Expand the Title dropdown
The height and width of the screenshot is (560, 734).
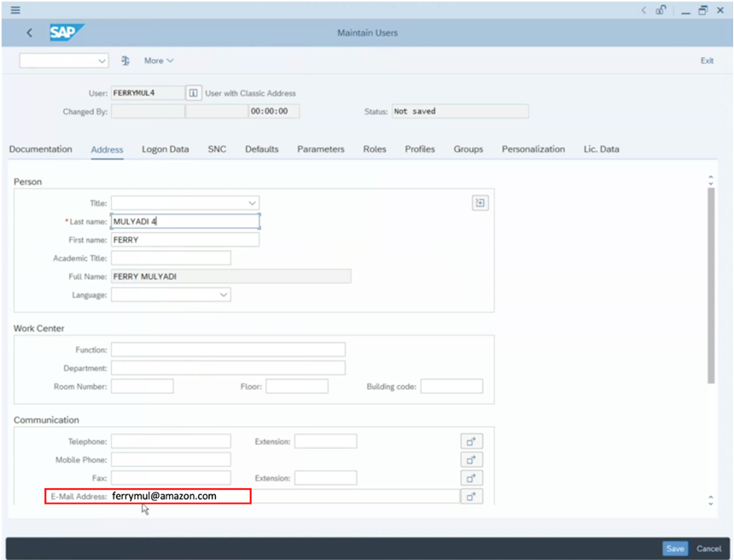252,202
